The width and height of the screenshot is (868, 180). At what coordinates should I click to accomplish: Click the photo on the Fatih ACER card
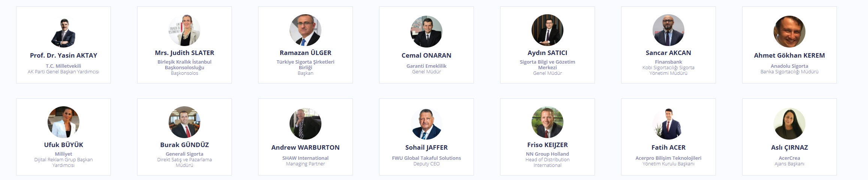[x=668, y=124]
